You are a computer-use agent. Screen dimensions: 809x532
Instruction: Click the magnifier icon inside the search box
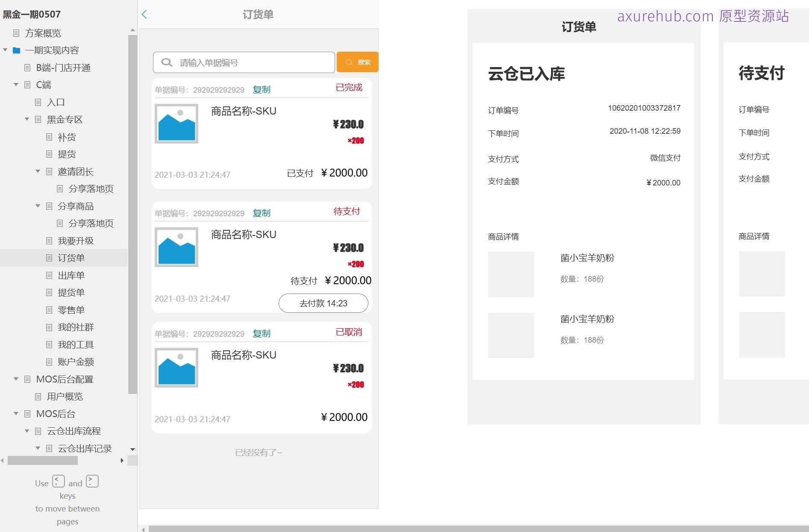coord(167,62)
